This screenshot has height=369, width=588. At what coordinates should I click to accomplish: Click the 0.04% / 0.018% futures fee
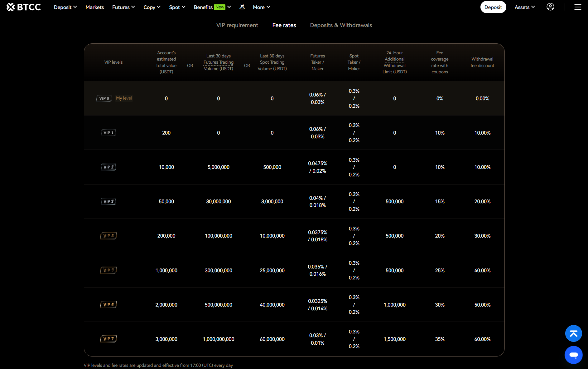pos(317,202)
